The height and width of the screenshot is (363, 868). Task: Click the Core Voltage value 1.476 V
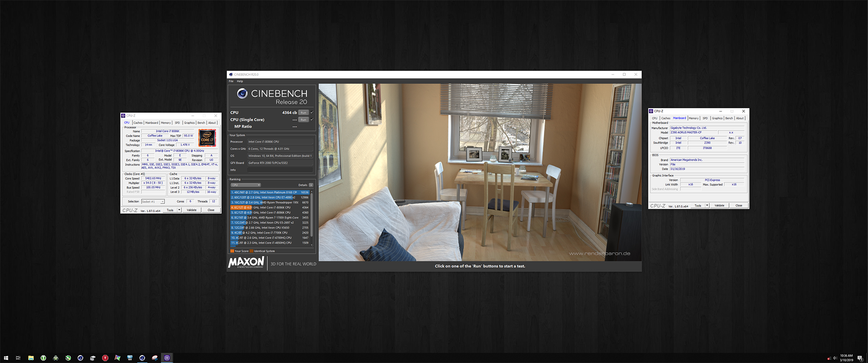[185, 145]
